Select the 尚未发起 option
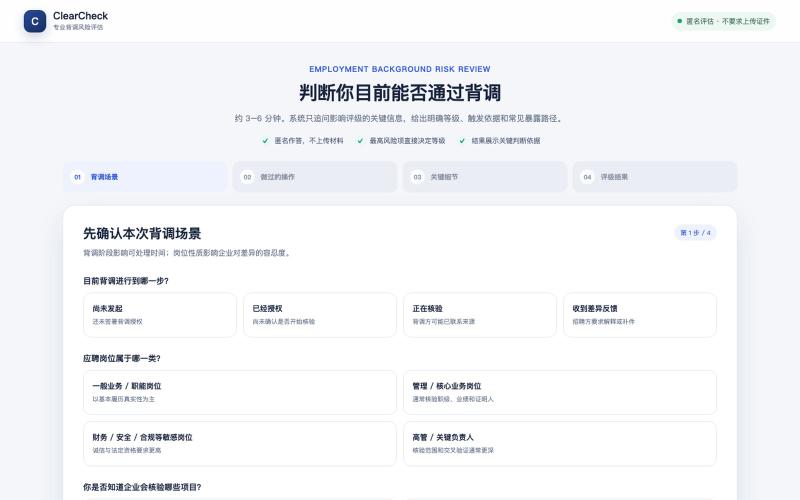 tap(160, 315)
